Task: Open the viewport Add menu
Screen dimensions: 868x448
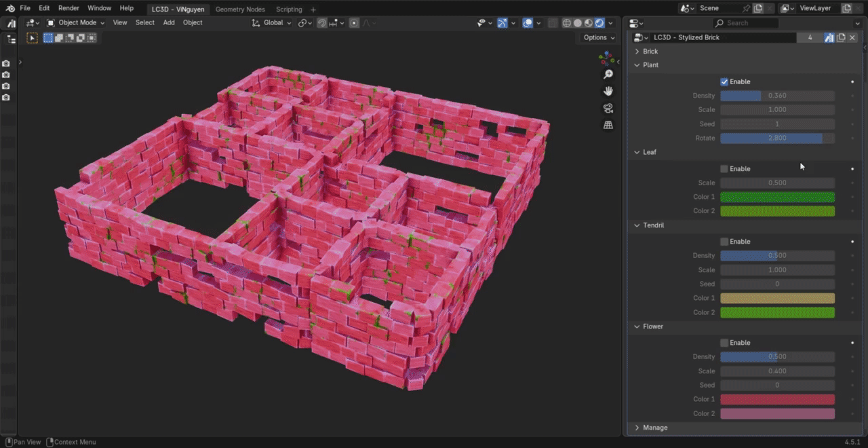Action: (169, 22)
